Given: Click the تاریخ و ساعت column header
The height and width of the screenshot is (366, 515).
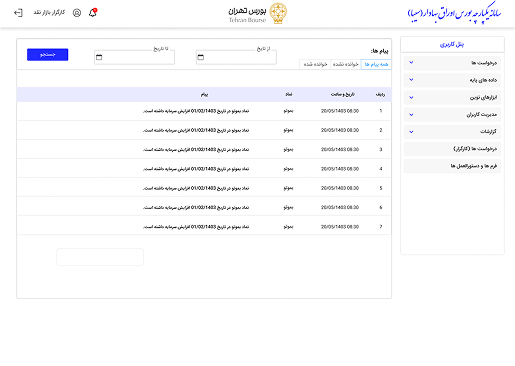Looking at the screenshot, I should coord(343,95).
